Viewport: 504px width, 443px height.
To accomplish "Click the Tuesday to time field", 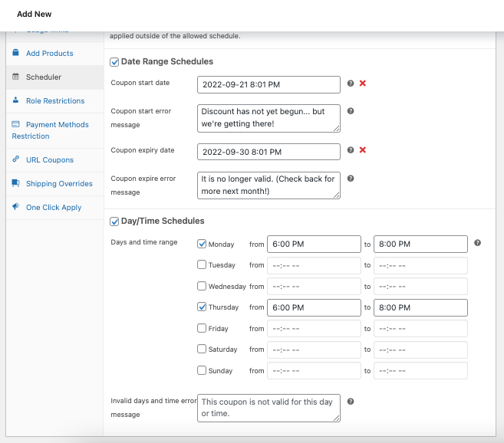I will 420,266.
